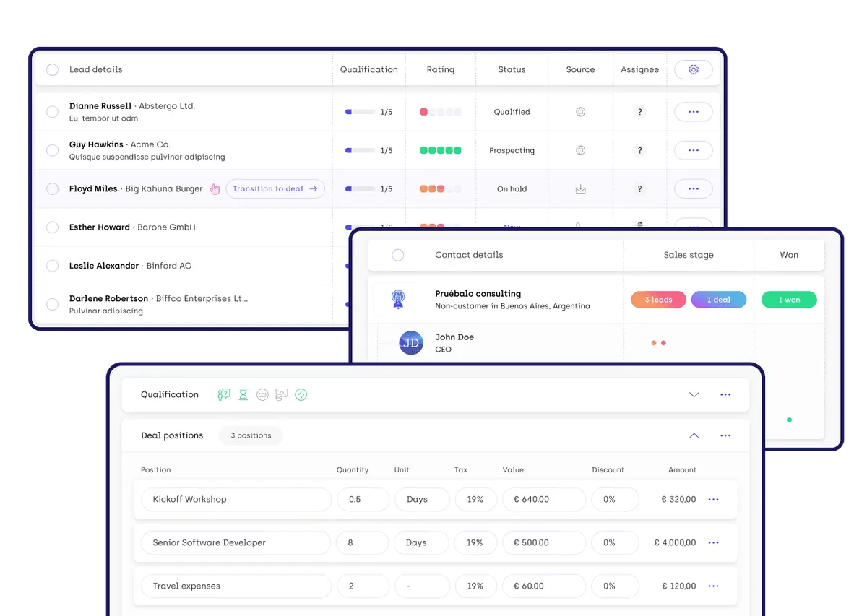Select all contacts with Contact details checkbox
The height and width of the screenshot is (616, 867).
(397, 255)
